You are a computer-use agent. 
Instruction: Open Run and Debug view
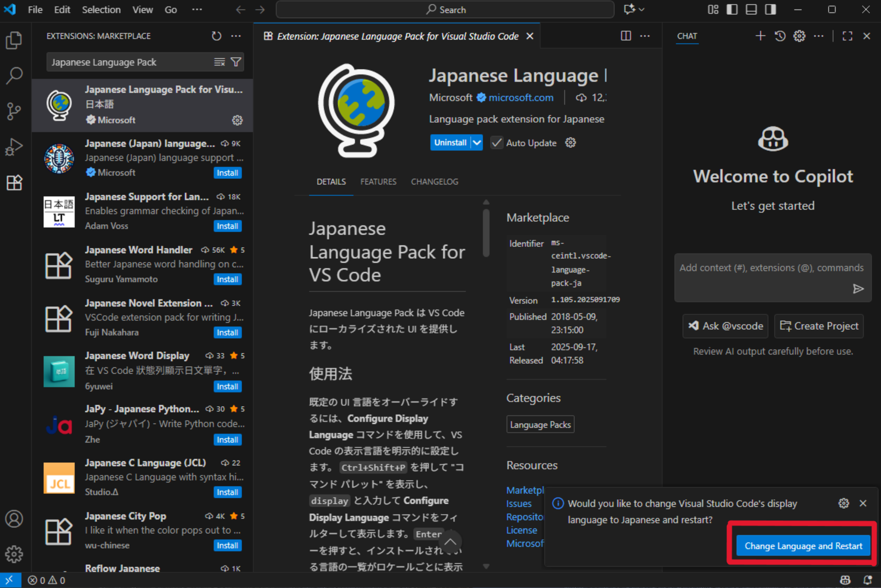(x=14, y=147)
